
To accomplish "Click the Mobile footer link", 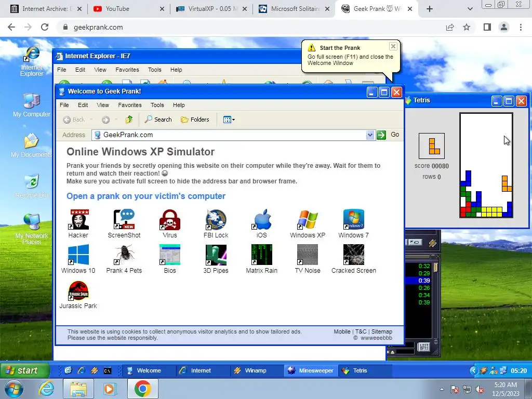I will pos(342,331).
